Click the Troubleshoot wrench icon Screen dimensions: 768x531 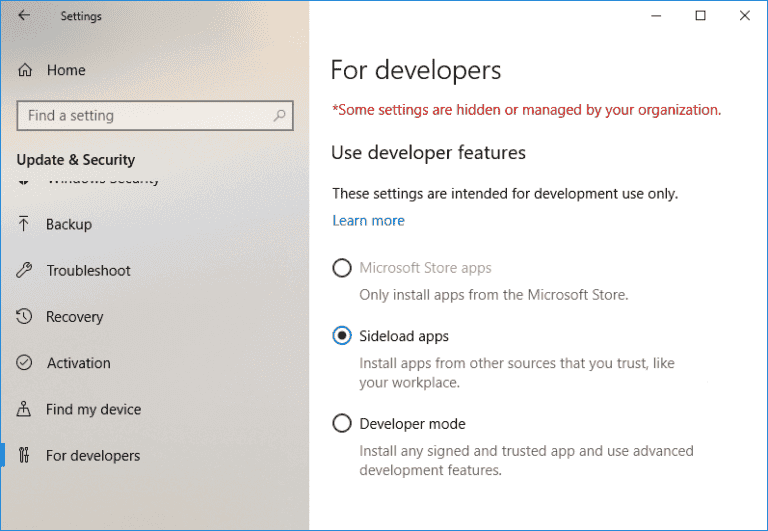(24, 270)
